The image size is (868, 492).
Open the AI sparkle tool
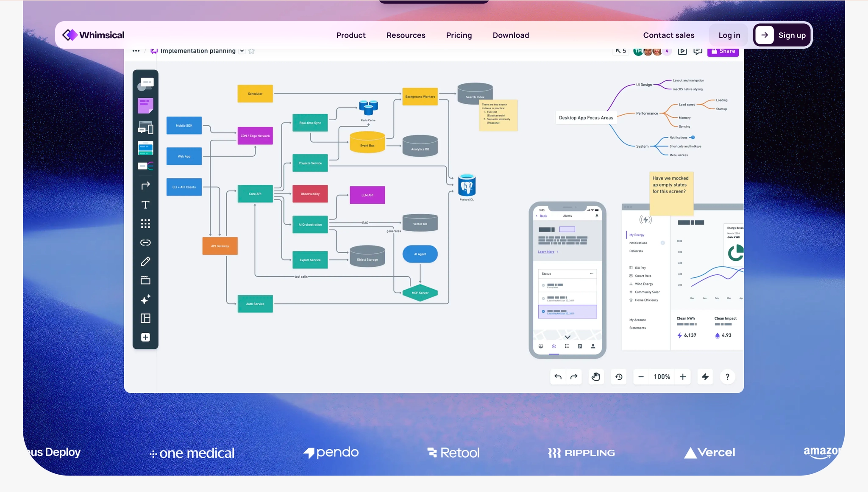point(145,299)
